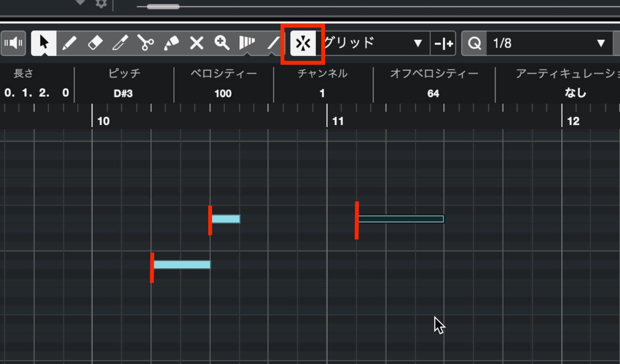Edit the ベロシティー value 100
The height and width of the screenshot is (364, 620).
(x=223, y=93)
